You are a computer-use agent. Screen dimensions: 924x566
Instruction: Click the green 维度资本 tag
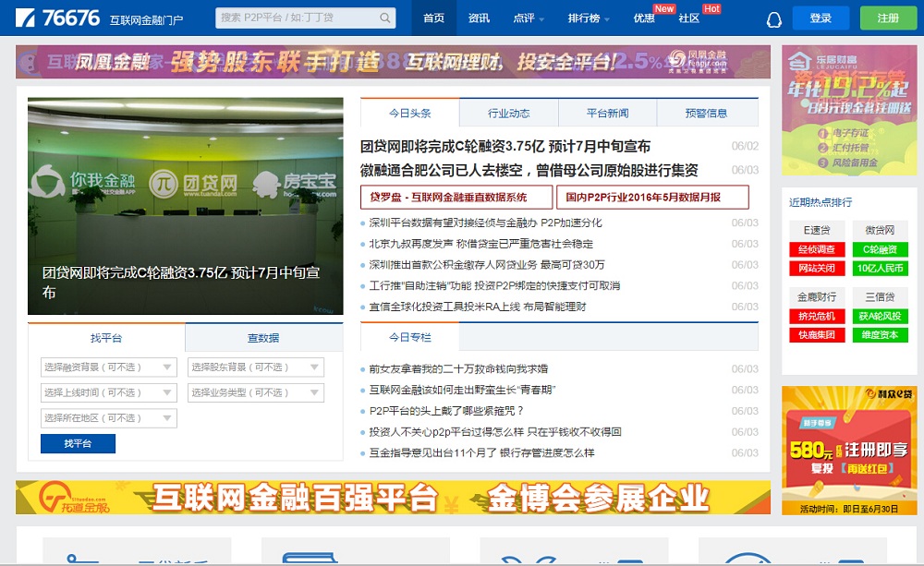[x=880, y=335]
